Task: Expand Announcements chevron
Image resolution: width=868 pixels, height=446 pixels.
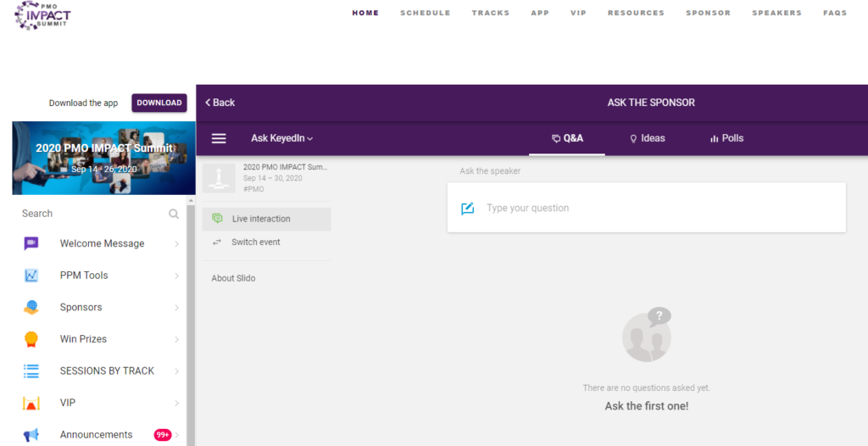Action: point(176,435)
